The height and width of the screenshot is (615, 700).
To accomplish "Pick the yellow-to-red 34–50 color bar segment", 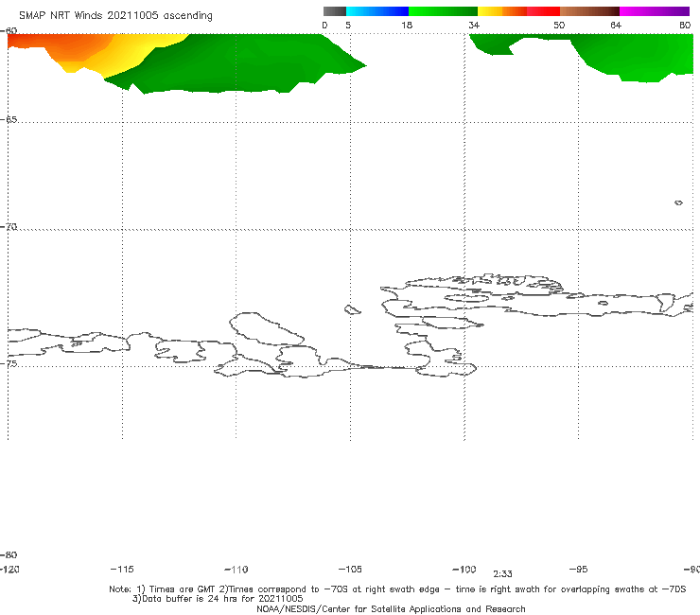I will (518, 11).
